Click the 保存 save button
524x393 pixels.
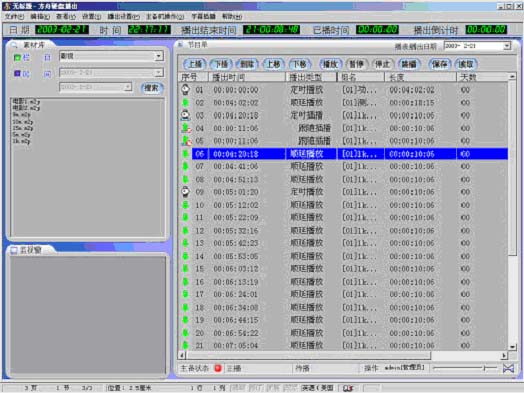(440, 64)
